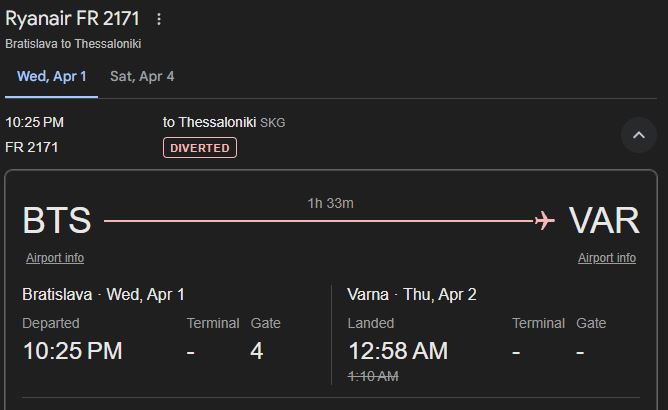Click the VAR airport code

click(x=604, y=220)
